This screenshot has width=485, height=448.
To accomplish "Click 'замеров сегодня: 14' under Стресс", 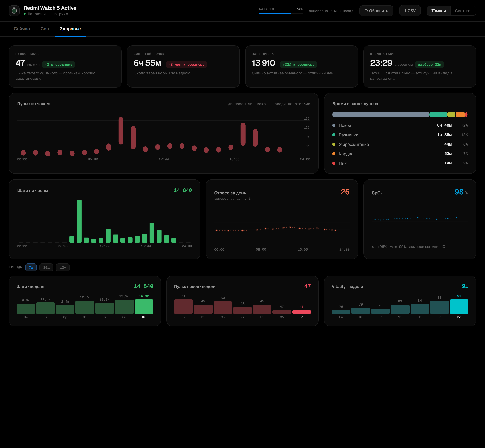I will point(233,199).
